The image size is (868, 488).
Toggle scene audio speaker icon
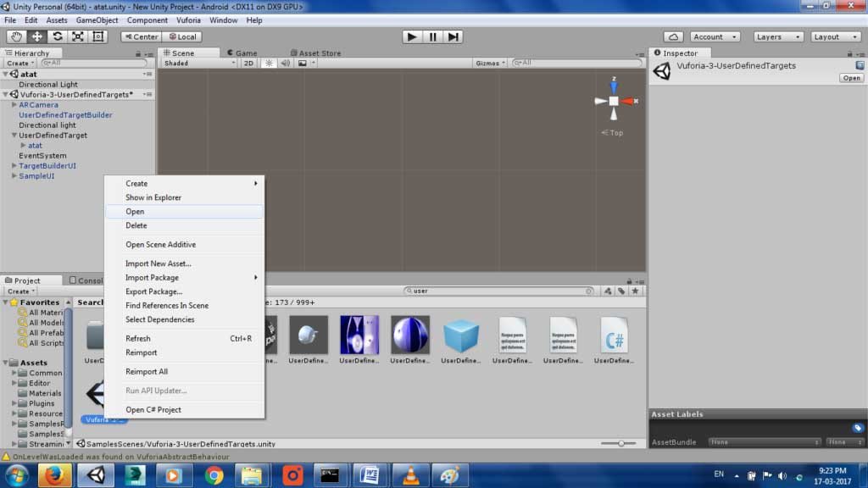[x=286, y=63]
